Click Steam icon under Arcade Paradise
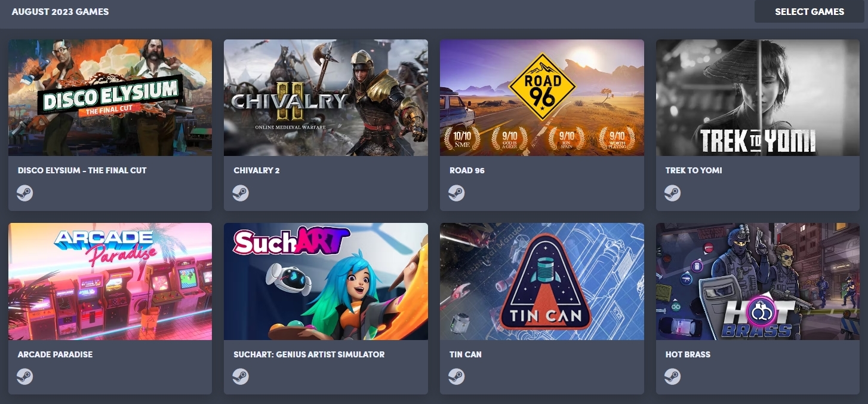The width and height of the screenshot is (868, 404). pos(25,377)
